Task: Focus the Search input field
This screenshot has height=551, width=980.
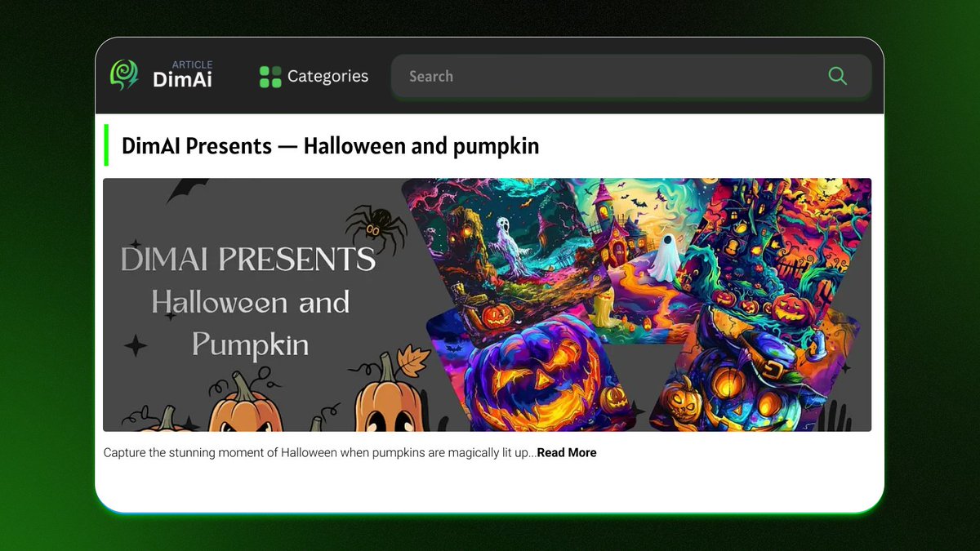Action: 630,76
